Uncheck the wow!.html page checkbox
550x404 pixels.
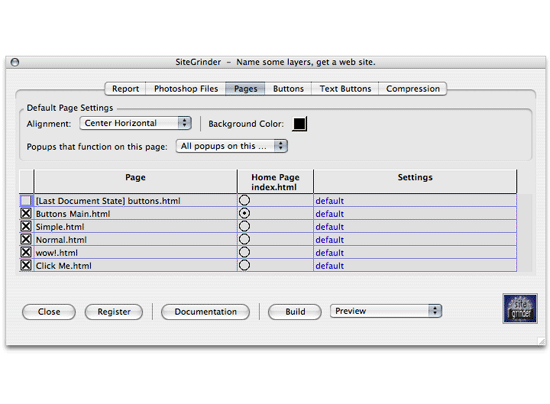tap(26, 252)
